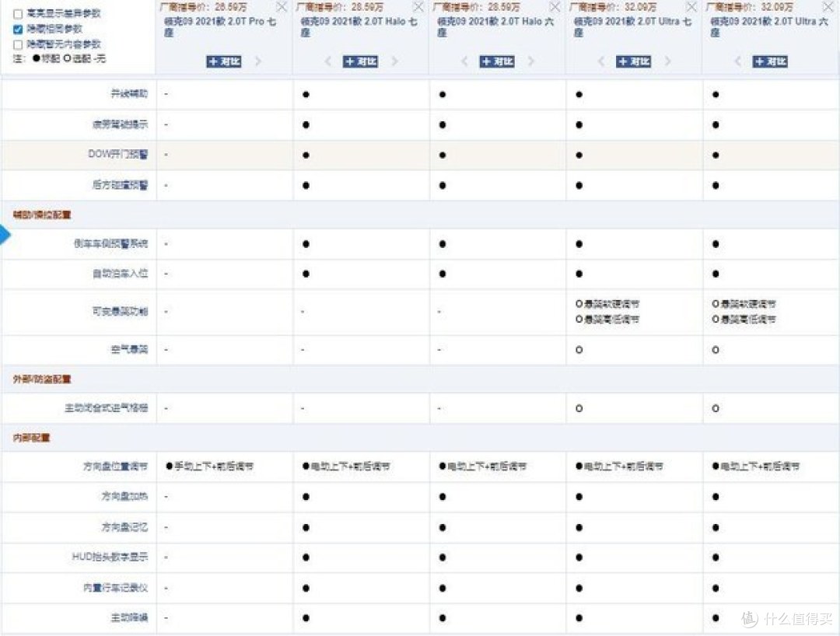Add Ultra 六座 to compare via +对比
This screenshot has width=840, height=636.
click(x=770, y=61)
